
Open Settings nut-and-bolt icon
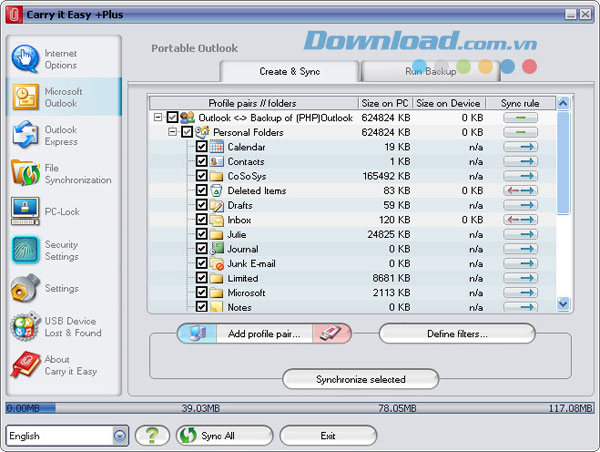(x=25, y=288)
